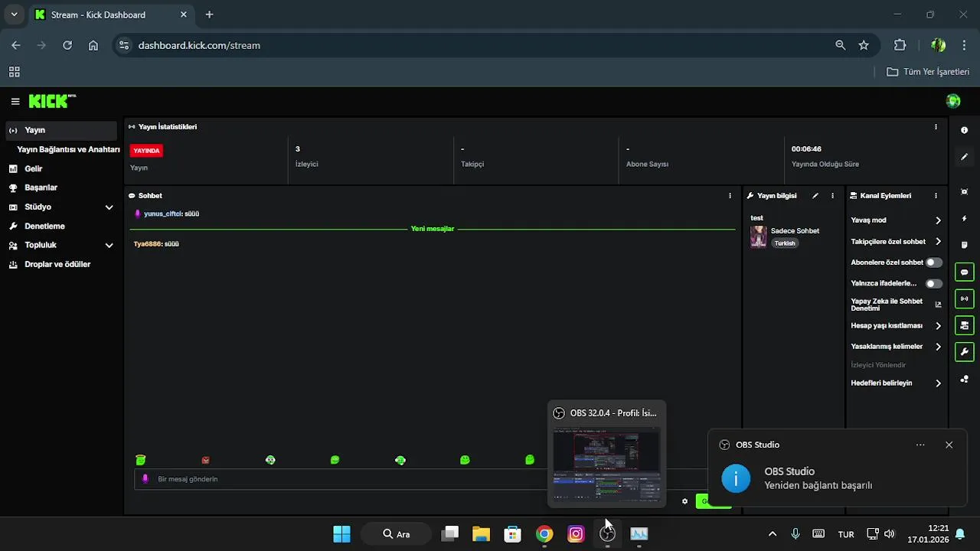Open Hesap yaşı kısıtlaması options arrow
The image size is (980, 551).
click(938, 326)
